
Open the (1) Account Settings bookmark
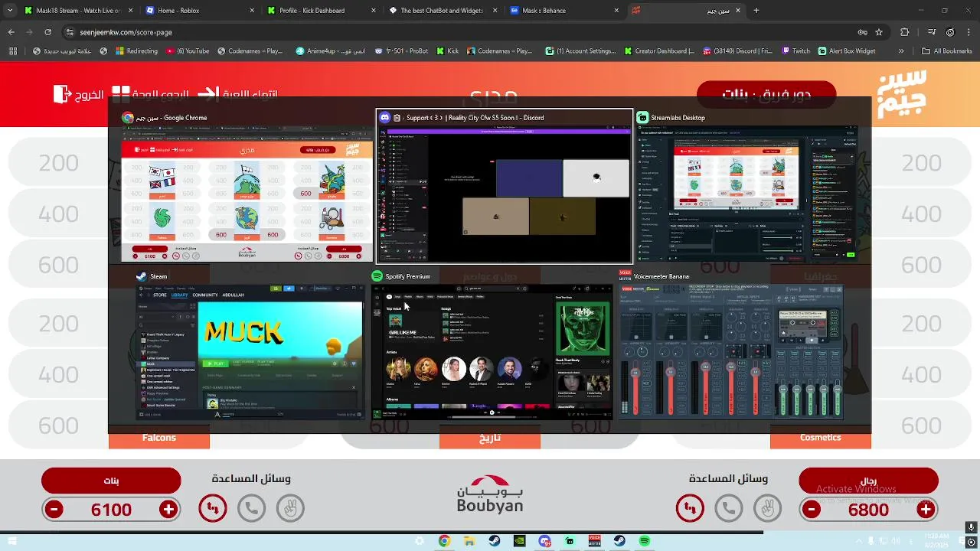[580, 51]
